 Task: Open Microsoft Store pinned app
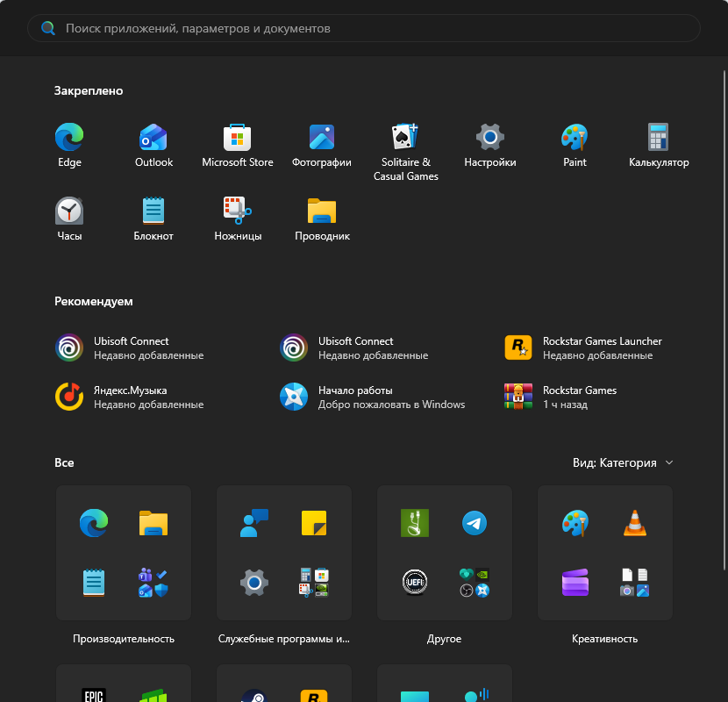[x=237, y=137]
